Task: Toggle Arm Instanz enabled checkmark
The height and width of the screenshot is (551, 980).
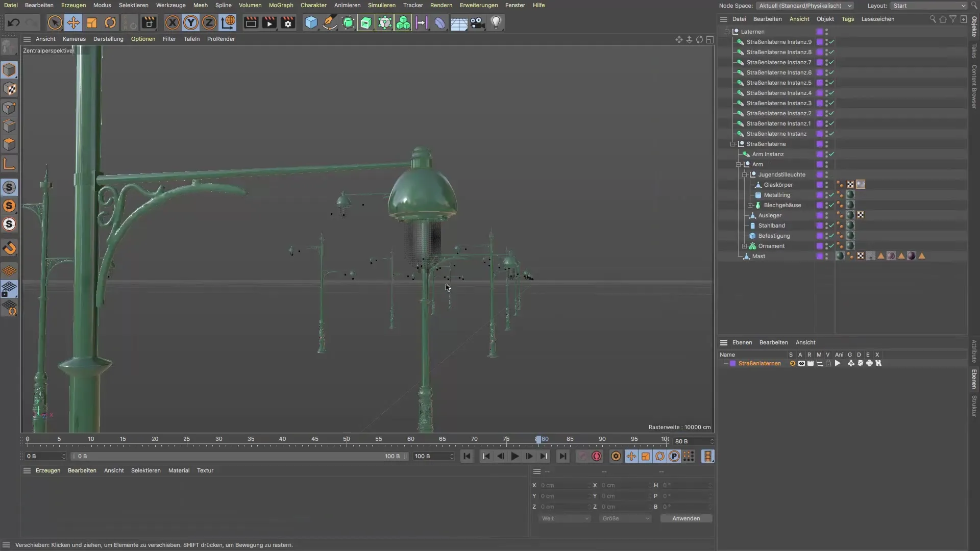Action: [831, 154]
